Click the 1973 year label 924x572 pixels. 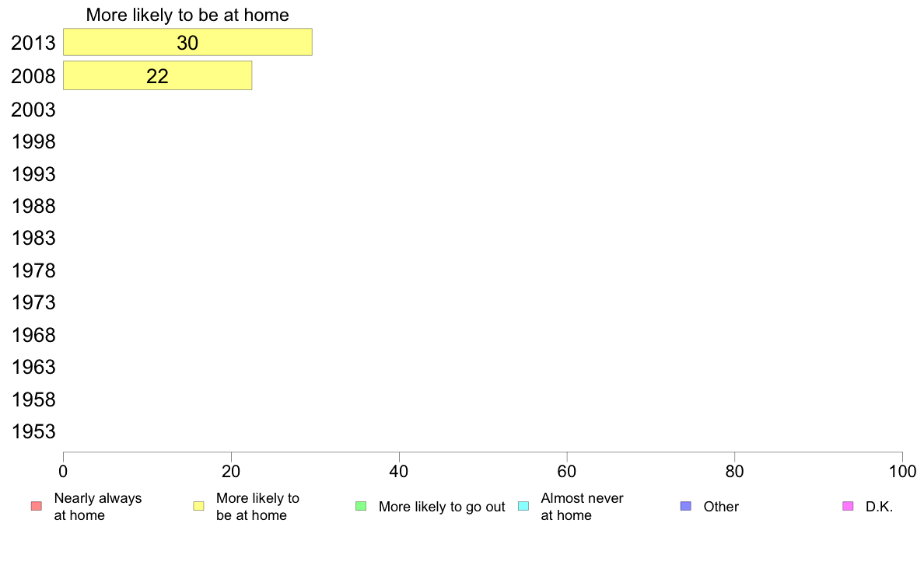(33, 303)
